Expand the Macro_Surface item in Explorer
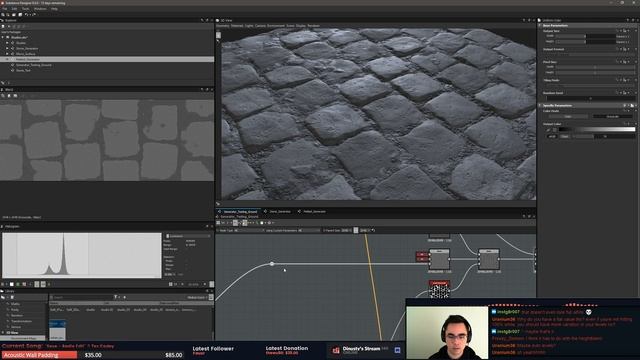Image resolution: width=640 pixels, height=360 pixels. point(7,54)
